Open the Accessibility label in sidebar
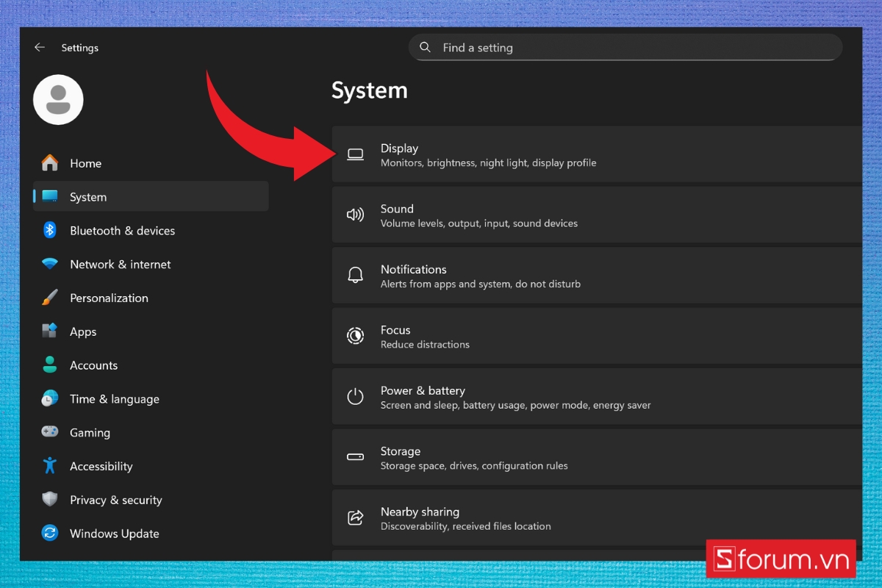 click(101, 467)
